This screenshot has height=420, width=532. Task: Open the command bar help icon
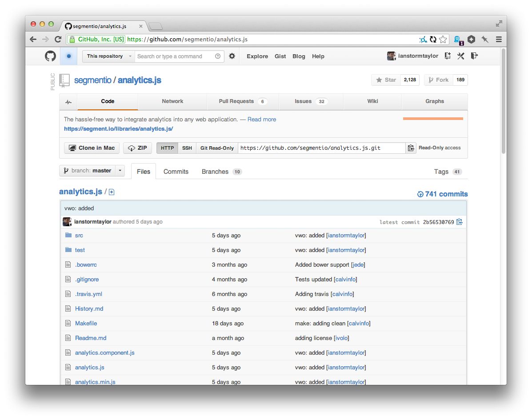pyautogui.click(x=218, y=56)
